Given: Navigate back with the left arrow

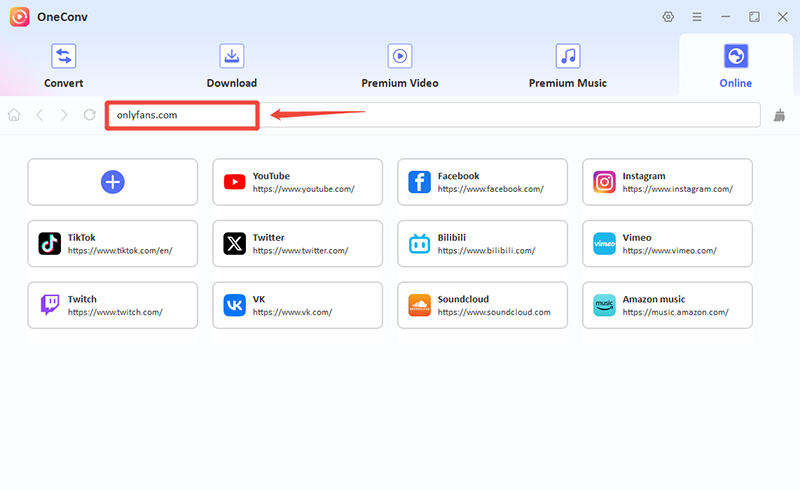Looking at the screenshot, I should pos(39,115).
